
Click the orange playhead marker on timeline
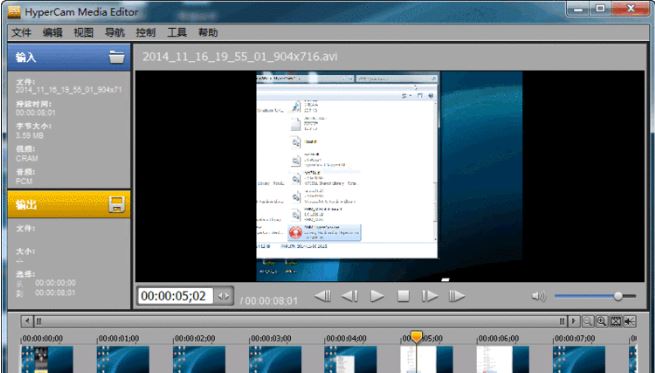(x=416, y=336)
